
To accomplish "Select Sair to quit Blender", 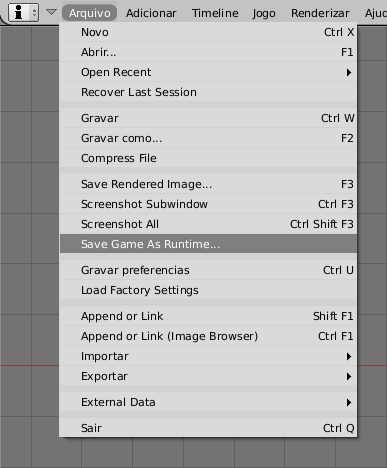I will click(208, 428).
